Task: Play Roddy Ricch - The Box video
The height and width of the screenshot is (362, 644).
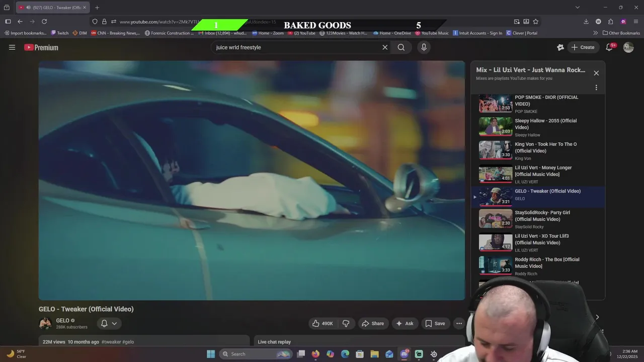Action: 538,266
